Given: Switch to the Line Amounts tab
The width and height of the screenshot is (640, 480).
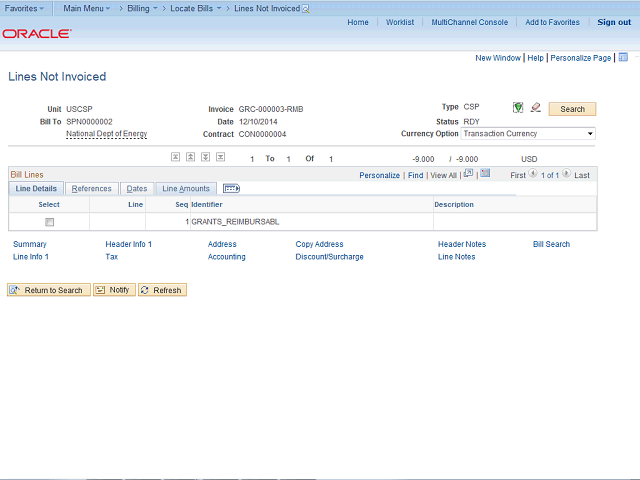Looking at the screenshot, I should [186, 189].
